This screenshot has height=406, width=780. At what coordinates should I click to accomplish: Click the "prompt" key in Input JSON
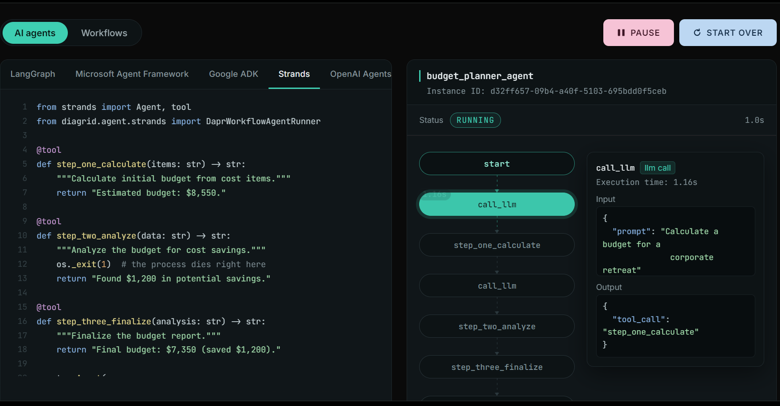point(634,231)
